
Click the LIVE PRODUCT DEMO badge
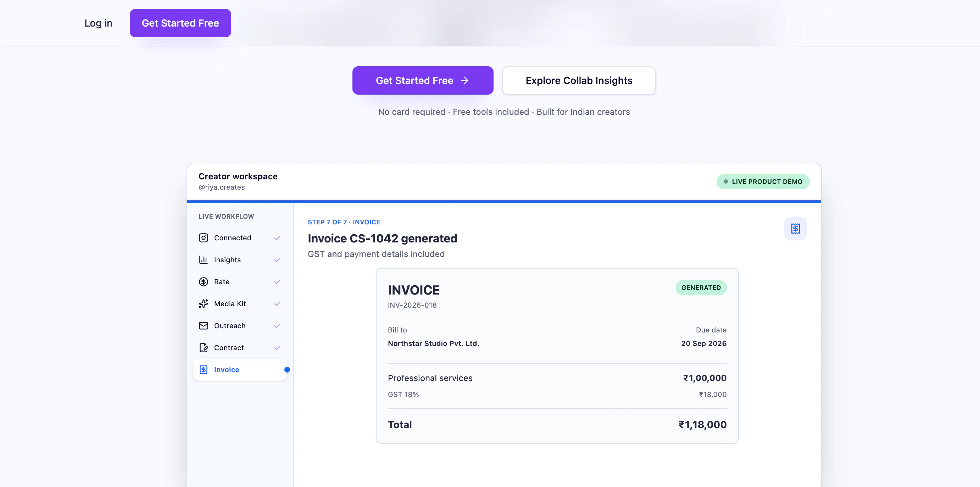click(x=763, y=182)
